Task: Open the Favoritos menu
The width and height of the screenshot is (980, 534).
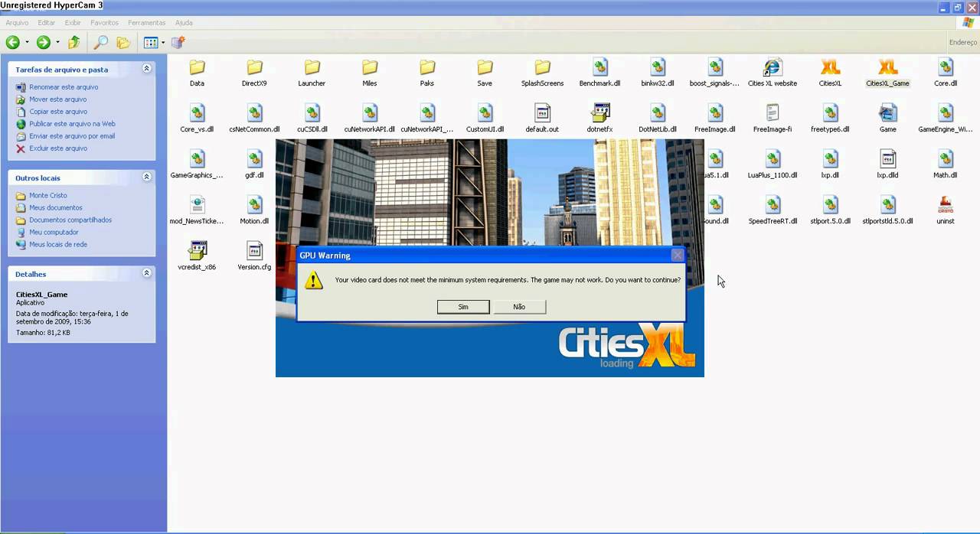Action: tap(104, 23)
